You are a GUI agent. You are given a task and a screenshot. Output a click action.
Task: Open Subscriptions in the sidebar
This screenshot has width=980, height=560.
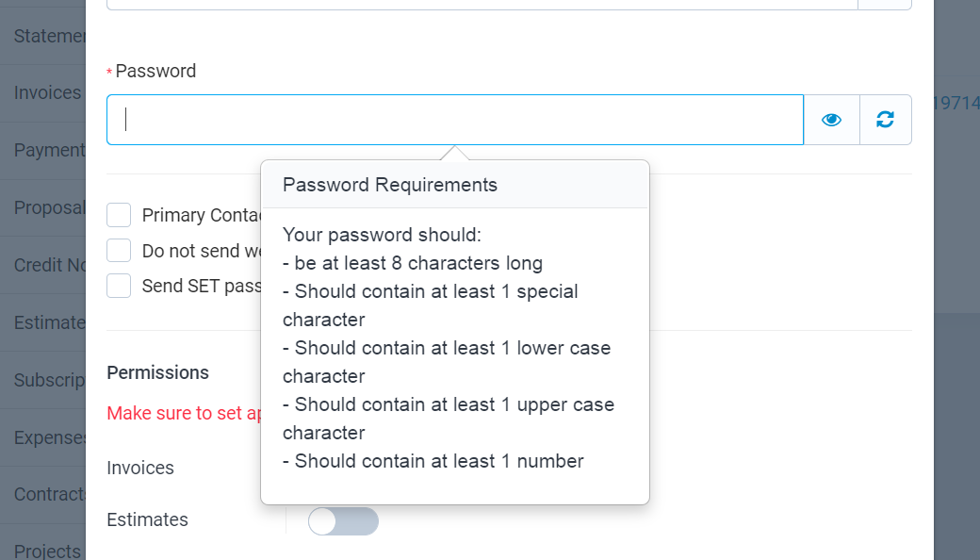49,380
